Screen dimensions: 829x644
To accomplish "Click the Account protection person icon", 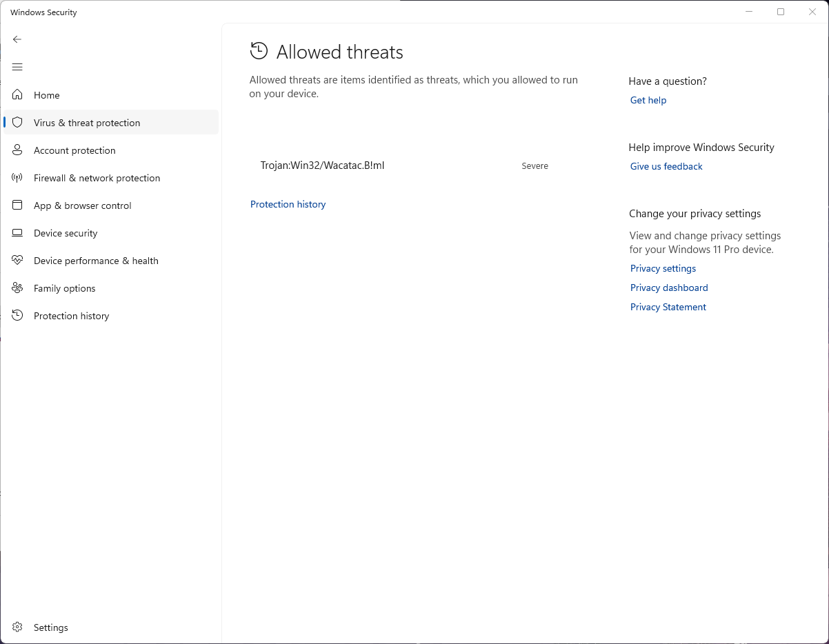I will 17,150.
